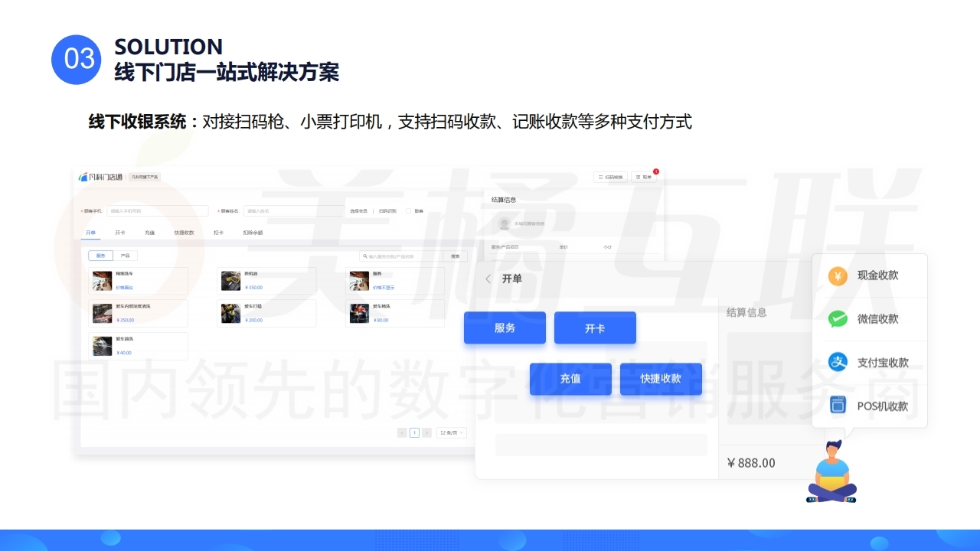
Task: Go back using the arrow beside 开单
Action: (x=488, y=279)
